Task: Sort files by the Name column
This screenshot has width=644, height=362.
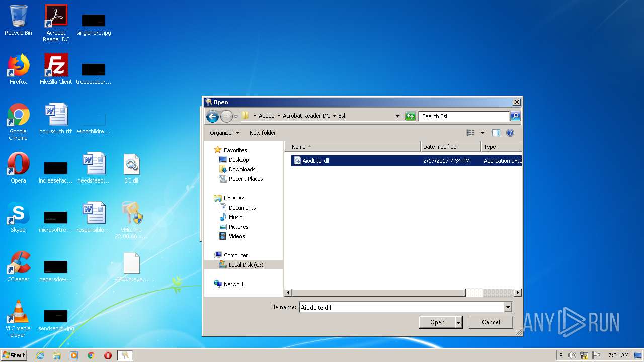Action: (353, 147)
